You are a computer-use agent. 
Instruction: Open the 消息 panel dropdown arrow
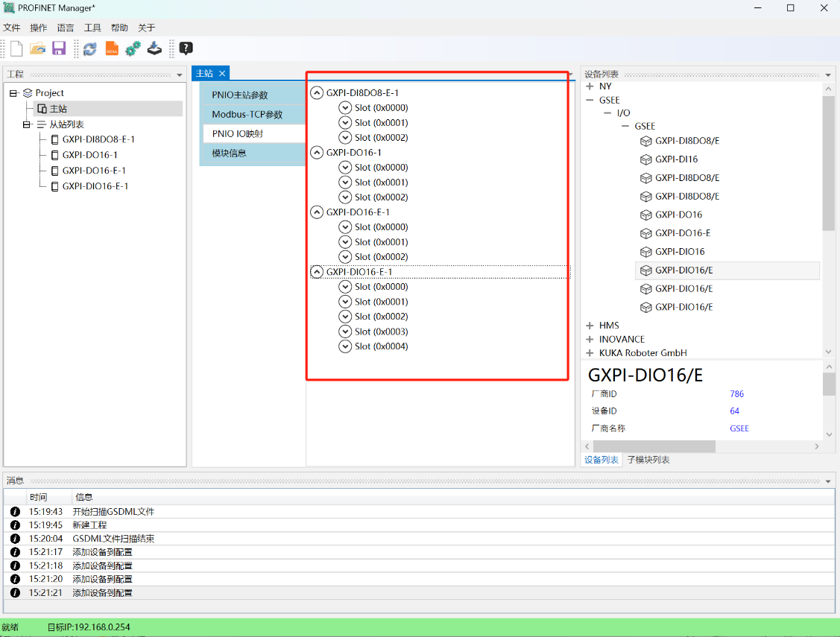[x=828, y=481]
